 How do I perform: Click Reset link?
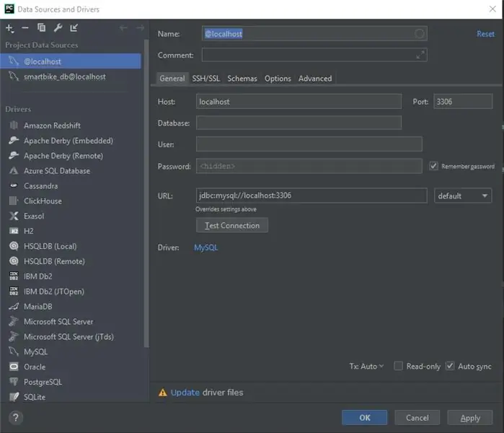coord(485,34)
